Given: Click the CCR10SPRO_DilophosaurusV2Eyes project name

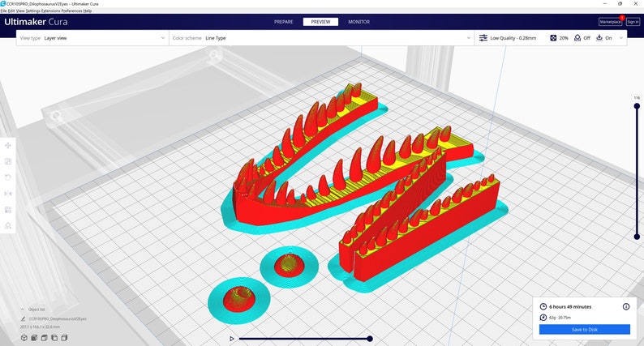Looking at the screenshot, I should [x=58, y=318].
